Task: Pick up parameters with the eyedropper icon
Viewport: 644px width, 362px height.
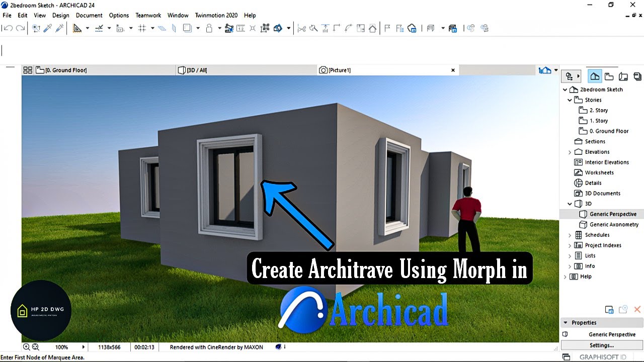Action: point(48,28)
